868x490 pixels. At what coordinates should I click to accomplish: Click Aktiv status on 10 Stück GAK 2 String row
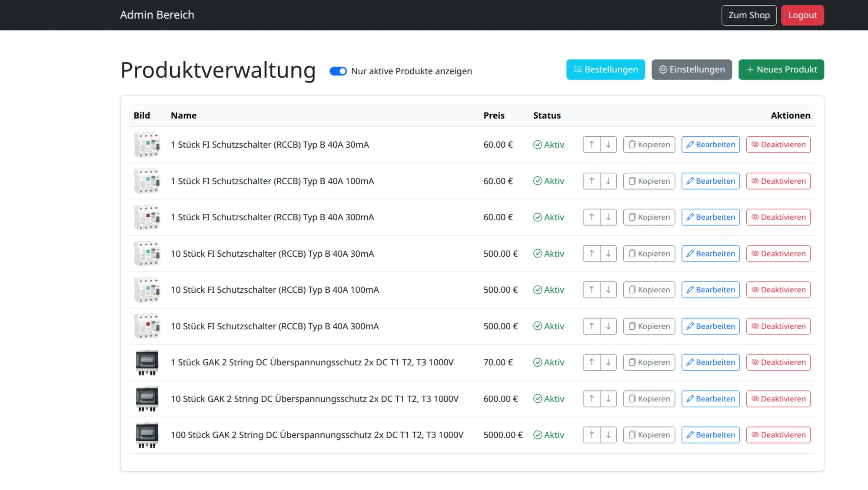(x=549, y=398)
